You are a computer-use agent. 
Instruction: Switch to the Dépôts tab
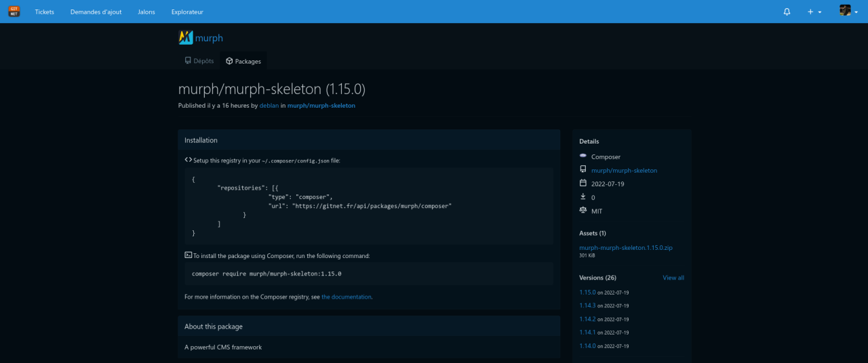(x=199, y=61)
